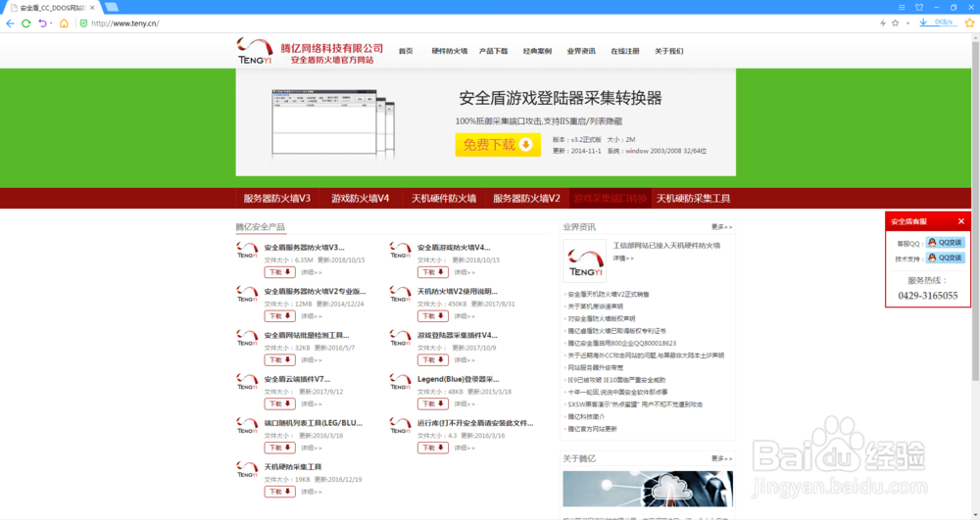Switch to the 游戏采集端口转换 banner tab

[x=610, y=199]
